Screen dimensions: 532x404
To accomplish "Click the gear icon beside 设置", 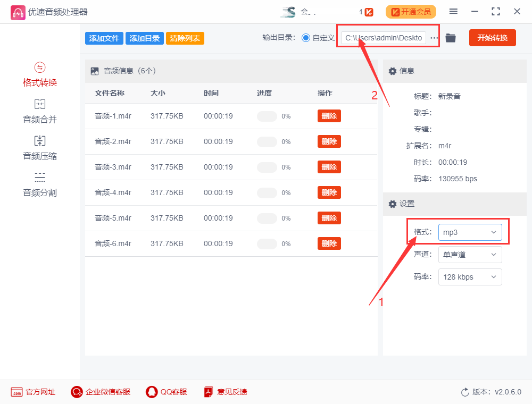I will 393,204.
